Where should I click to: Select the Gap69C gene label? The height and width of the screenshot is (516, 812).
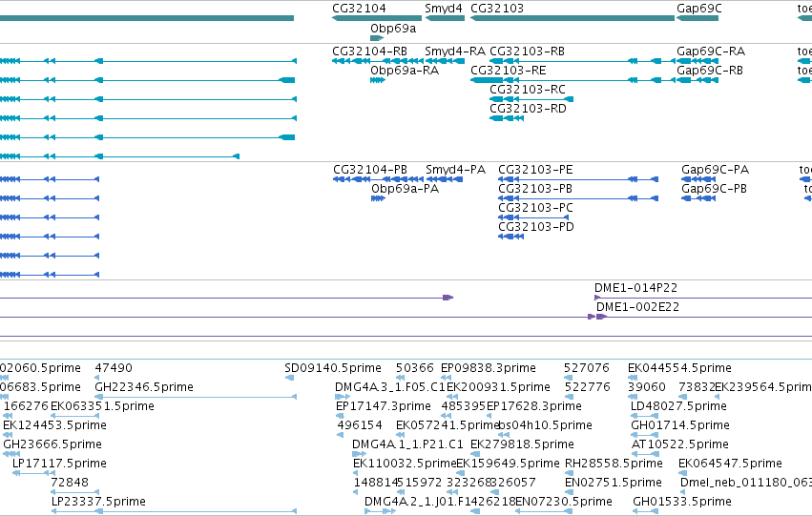tap(698, 9)
